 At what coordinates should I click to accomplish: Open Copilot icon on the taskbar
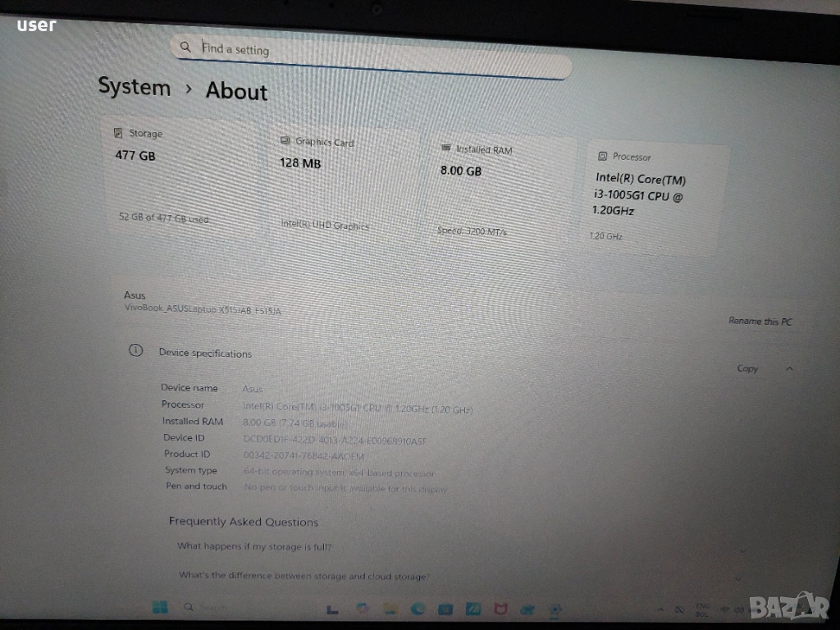(x=361, y=609)
